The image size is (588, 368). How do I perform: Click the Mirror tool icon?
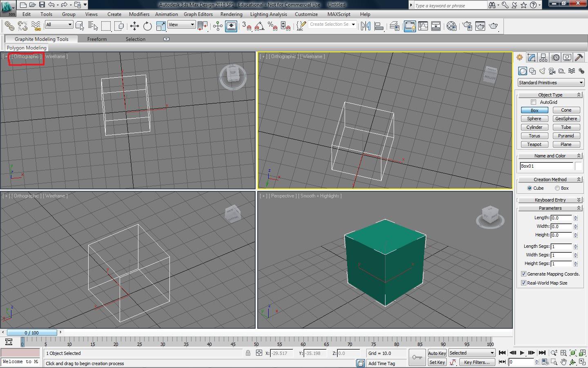click(x=365, y=26)
